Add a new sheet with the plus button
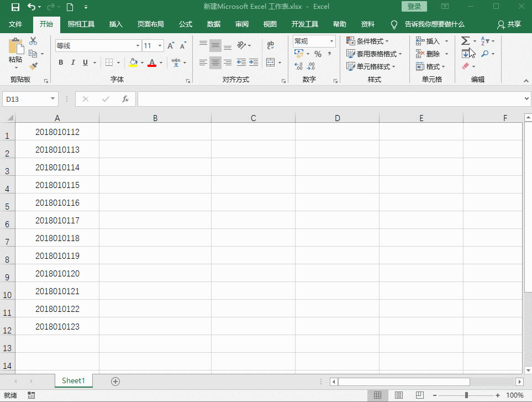 (x=115, y=381)
